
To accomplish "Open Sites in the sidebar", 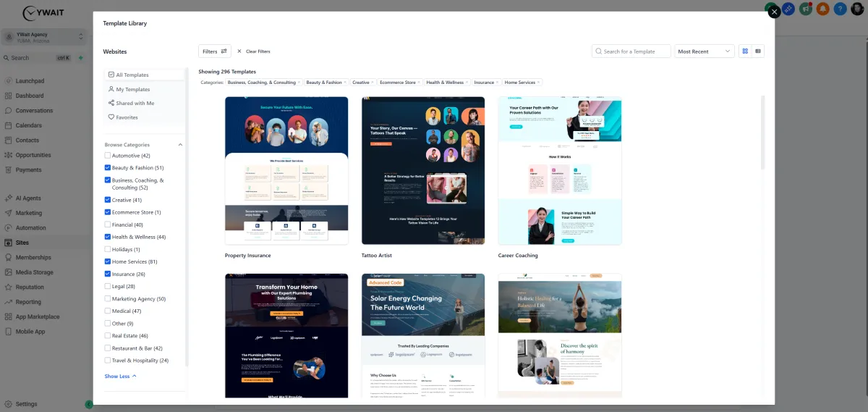I will tap(22, 243).
